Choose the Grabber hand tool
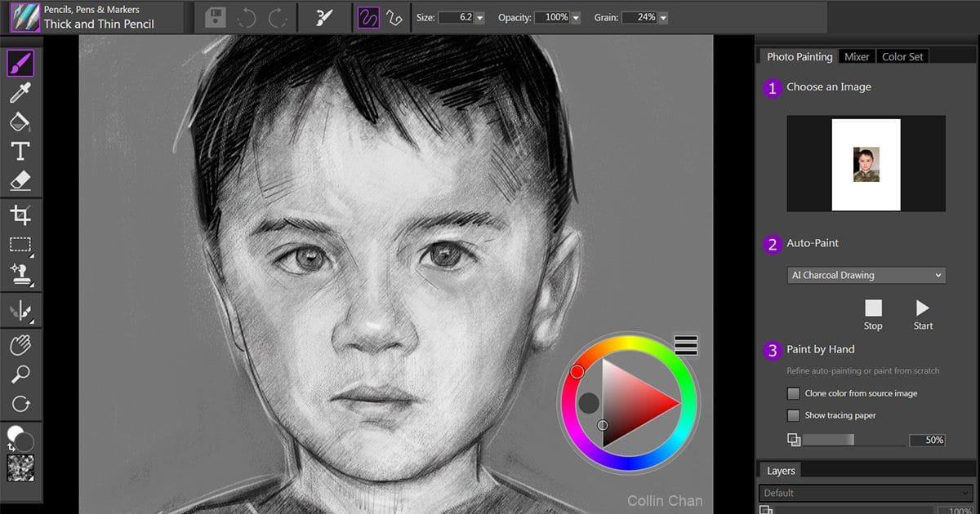 pos(20,345)
